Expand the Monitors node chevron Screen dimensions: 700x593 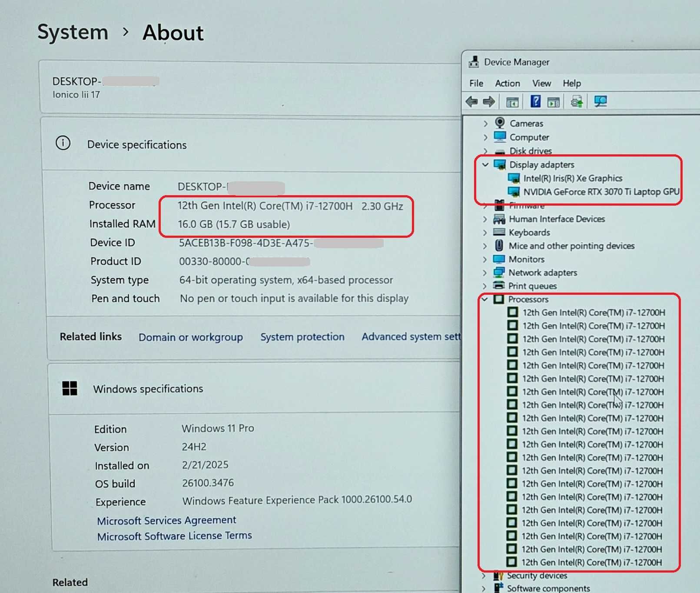click(485, 260)
